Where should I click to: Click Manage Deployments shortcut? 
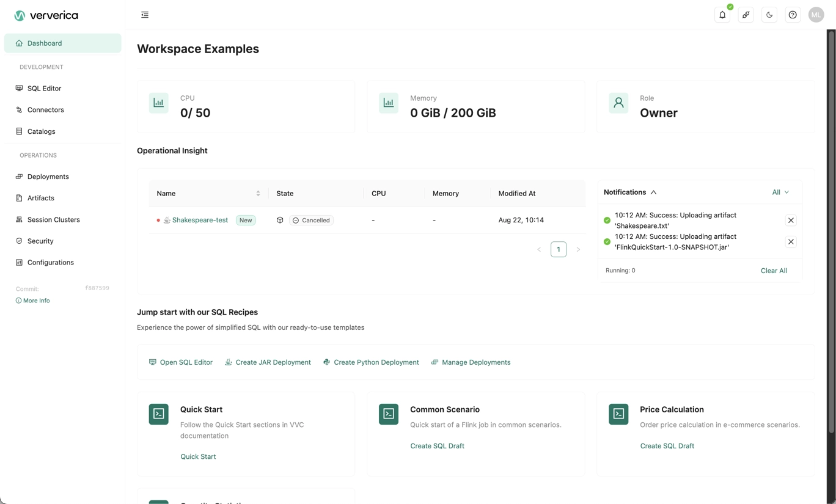pyautogui.click(x=471, y=362)
